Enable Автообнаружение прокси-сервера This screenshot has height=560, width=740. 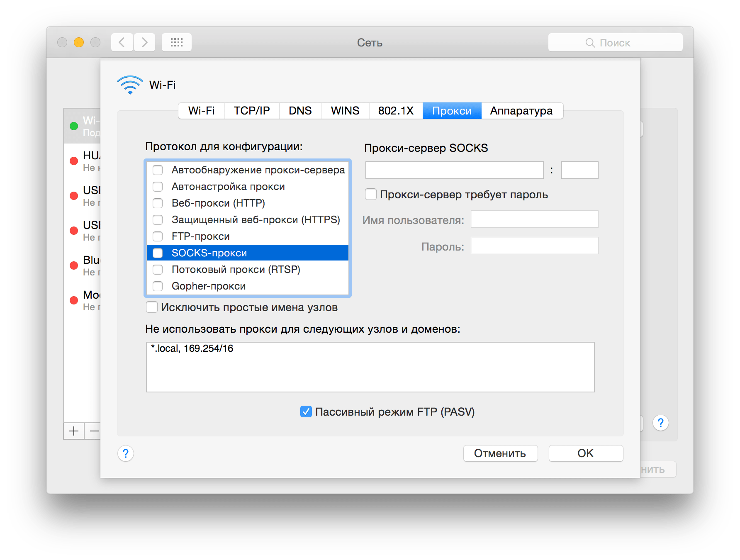158,170
